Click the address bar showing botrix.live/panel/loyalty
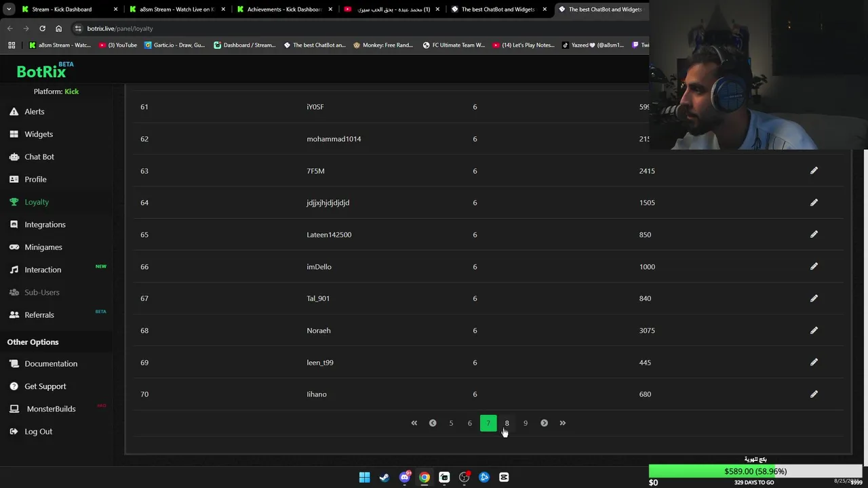 (x=359, y=28)
